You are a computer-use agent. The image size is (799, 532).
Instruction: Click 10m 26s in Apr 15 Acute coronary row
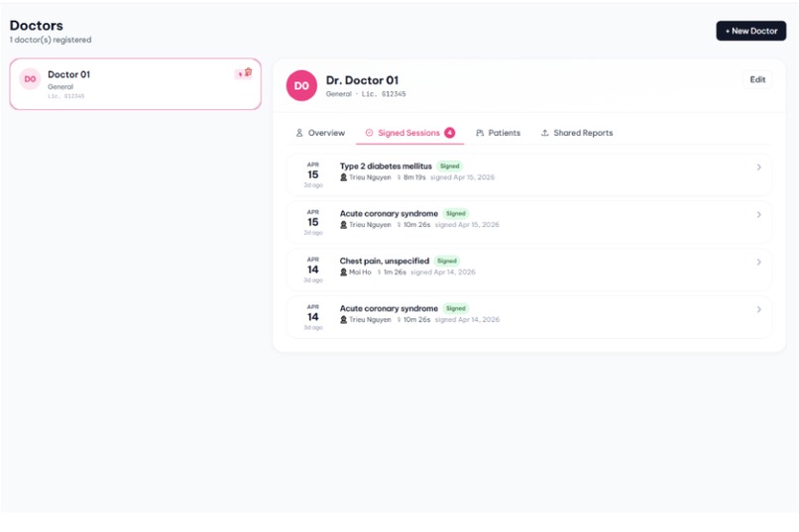click(x=416, y=225)
